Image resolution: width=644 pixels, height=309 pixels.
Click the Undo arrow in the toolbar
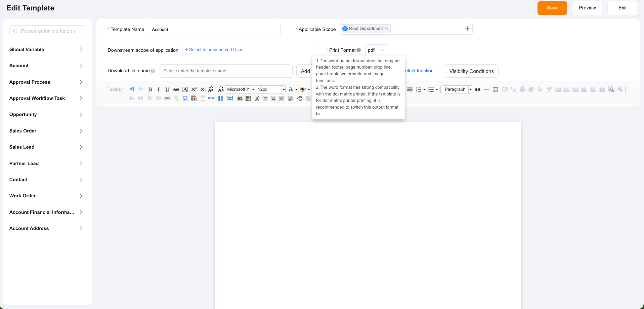132,89
